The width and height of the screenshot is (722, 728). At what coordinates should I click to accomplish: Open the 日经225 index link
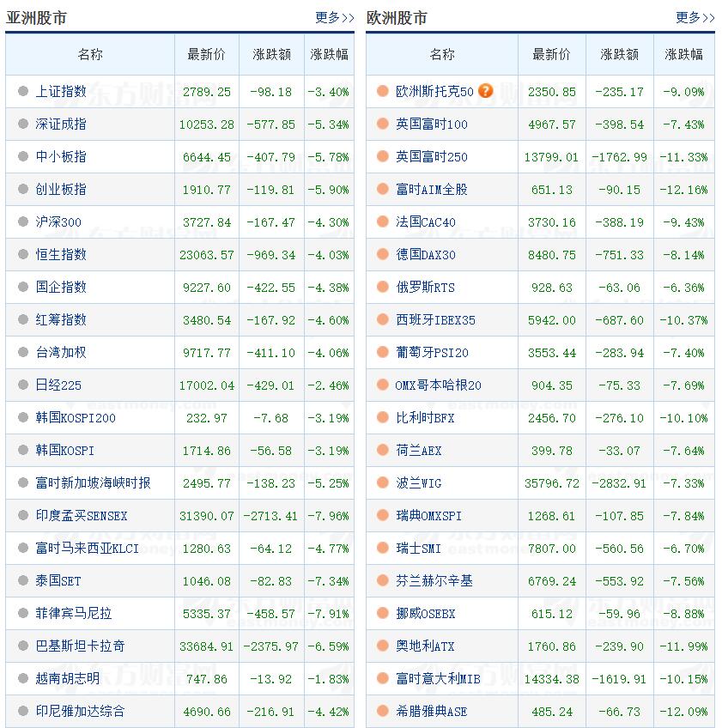click(x=58, y=385)
